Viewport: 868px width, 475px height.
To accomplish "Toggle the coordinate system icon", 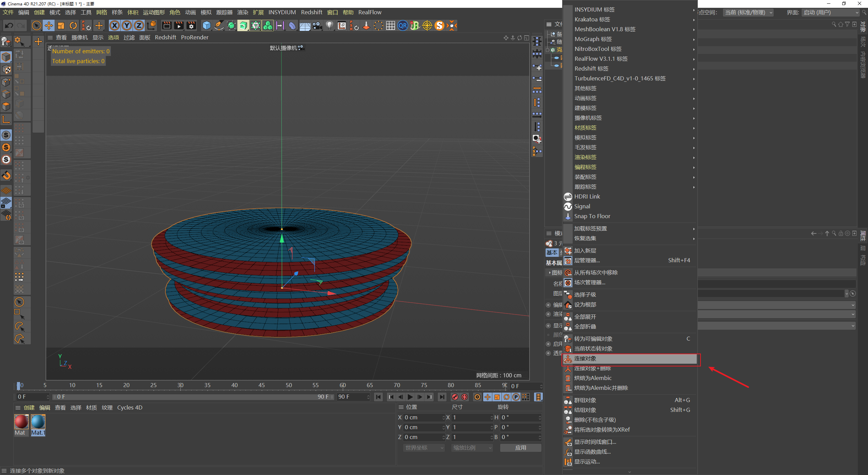I will click(x=152, y=25).
